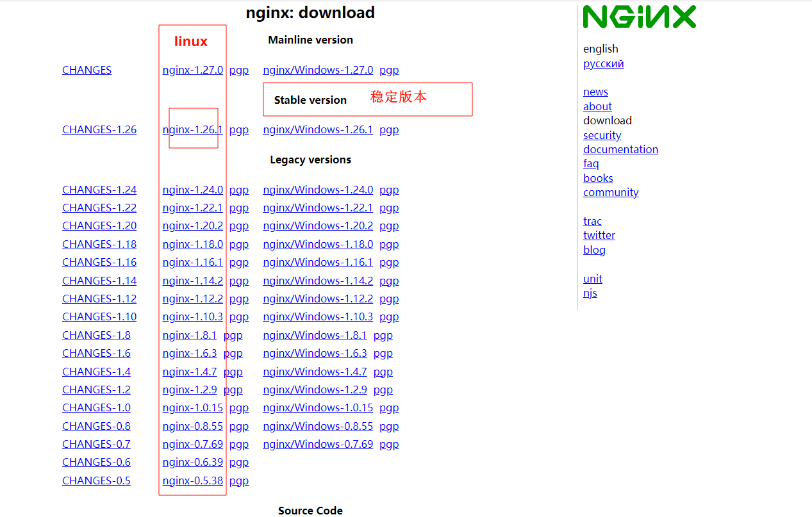The image size is (812, 517).
Task: Download nginx/Windows-1.18.0
Action: pyautogui.click(x=318, y=244)
